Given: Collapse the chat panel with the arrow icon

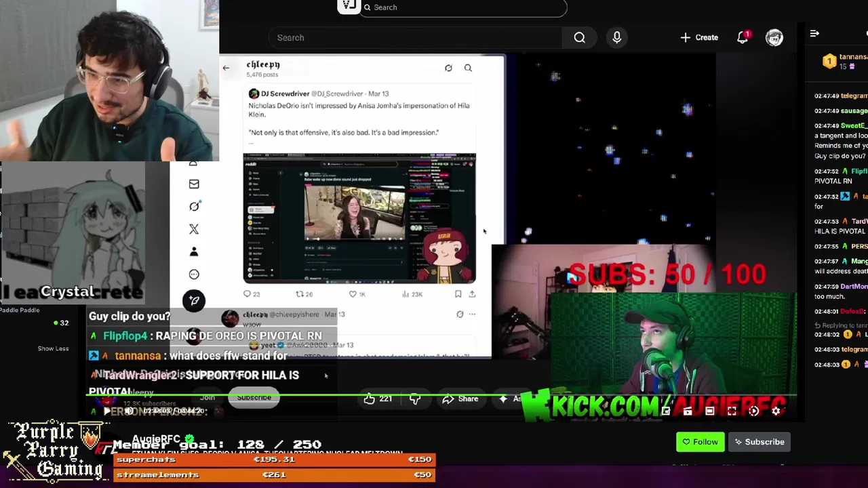Looking at the screenshot, I should [x=814, y=33].
